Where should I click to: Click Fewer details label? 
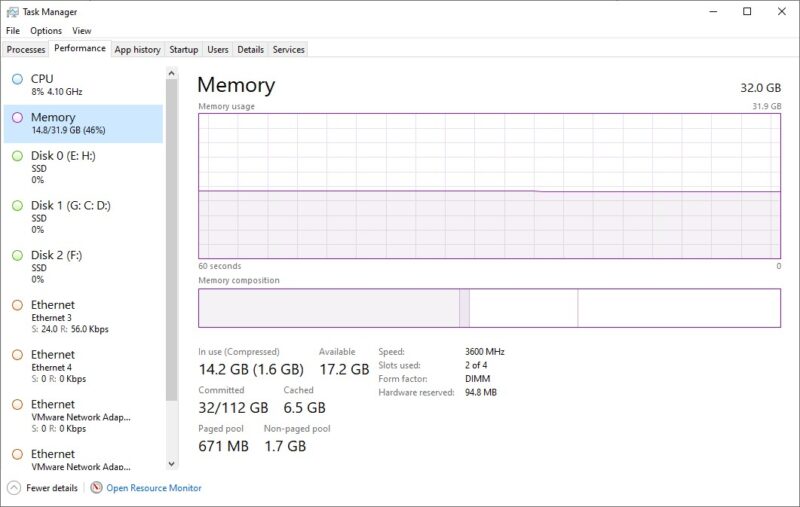click(52, 488)
